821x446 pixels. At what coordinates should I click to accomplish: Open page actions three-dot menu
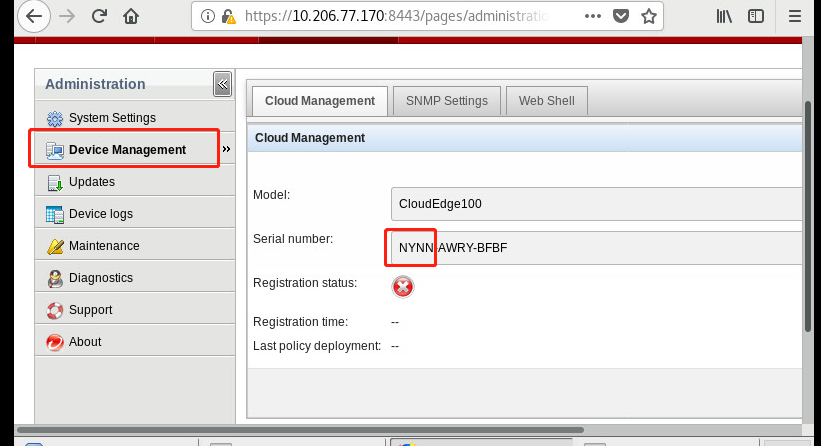click(x=593, y=16)
